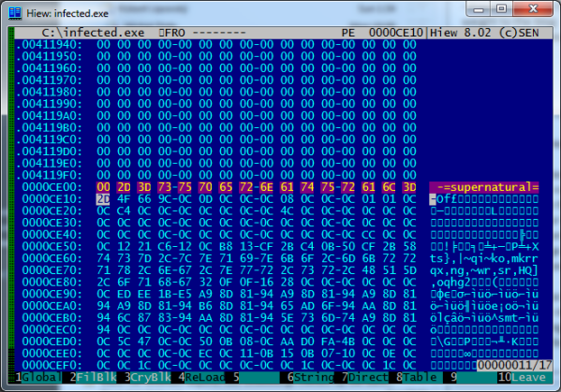Click byte 4F in row 0000CE10

pyautogui.click(x=124, y=199)
